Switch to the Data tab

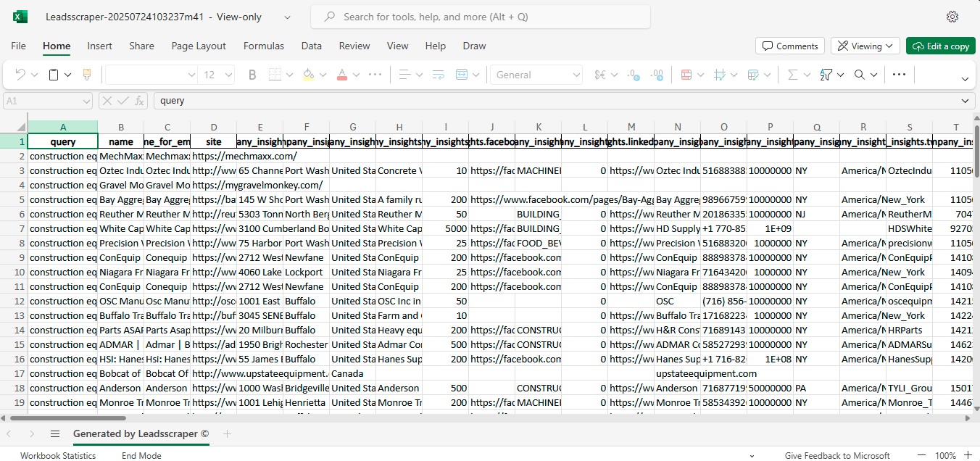(x=312, y=46)
